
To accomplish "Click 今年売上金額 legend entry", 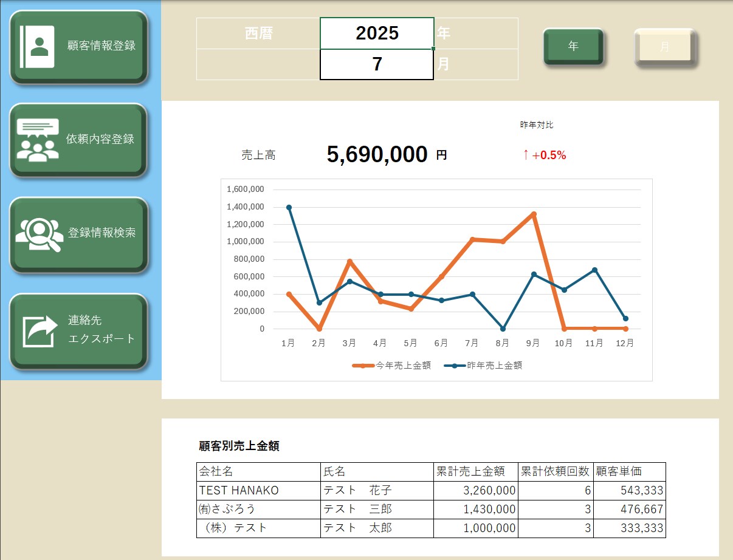I will tap(393, 366).
